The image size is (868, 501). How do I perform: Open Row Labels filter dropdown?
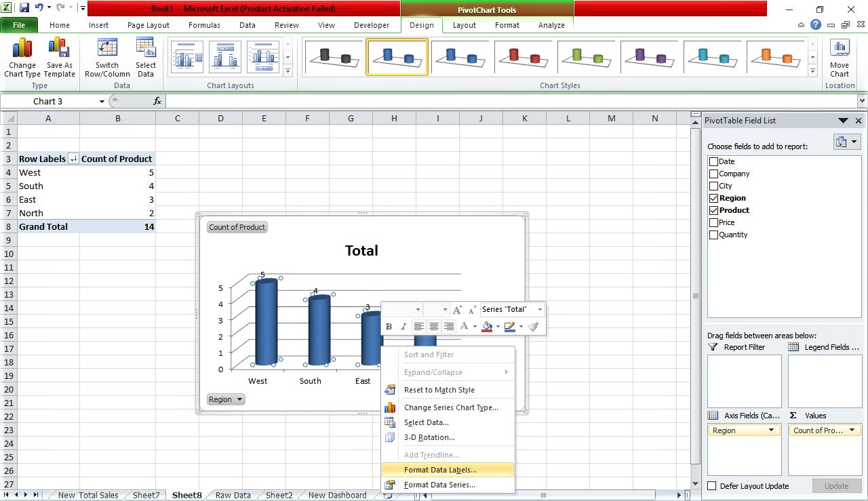[x=74, y=159]
